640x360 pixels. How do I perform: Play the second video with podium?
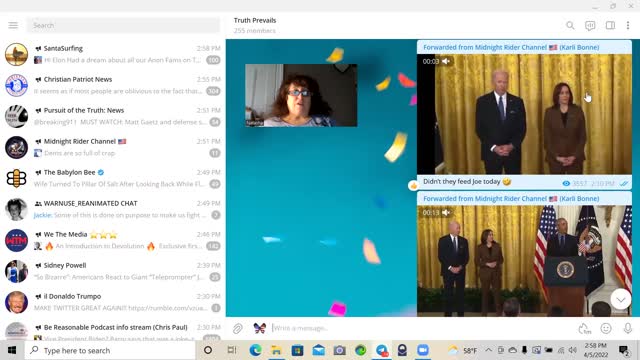coord(524,260)
